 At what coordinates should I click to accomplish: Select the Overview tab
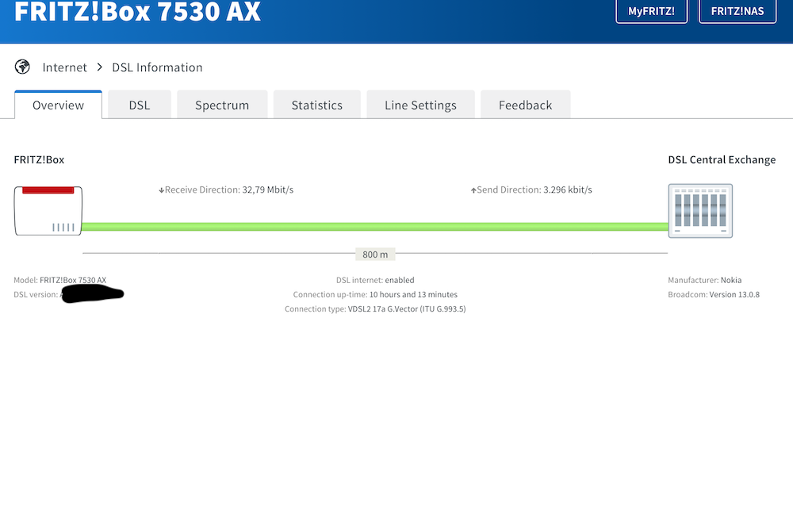tap(58, 105)
